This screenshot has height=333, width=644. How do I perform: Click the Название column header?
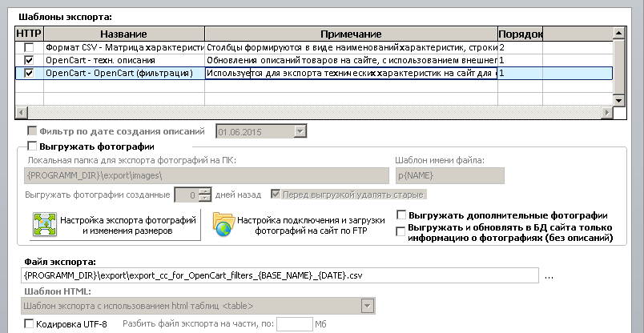point(123,34)
